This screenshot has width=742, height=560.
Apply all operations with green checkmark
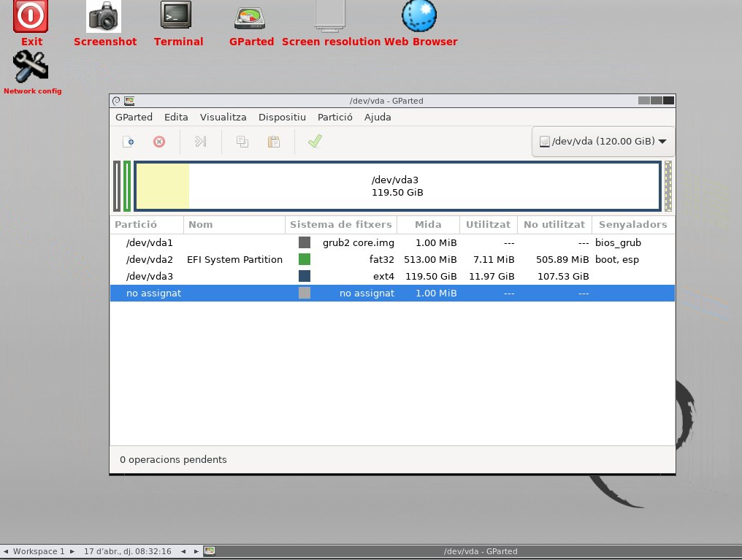coord(315,142)
